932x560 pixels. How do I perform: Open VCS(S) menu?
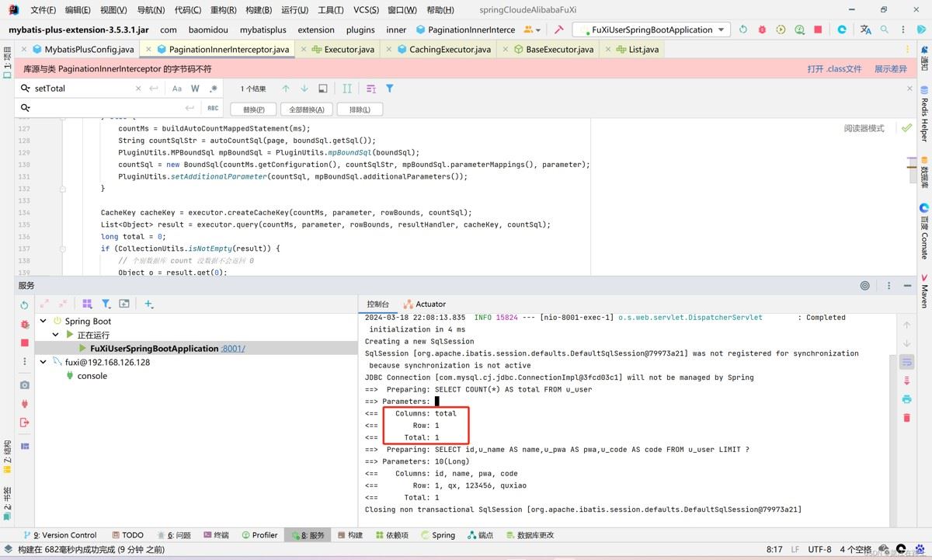(x=366, y=10)
